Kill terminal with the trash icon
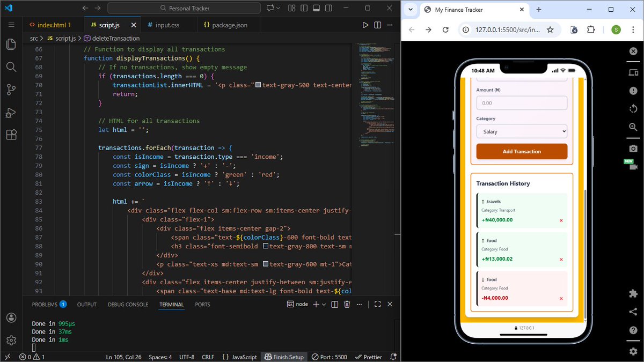The height and width of the screenshot is (362, 644). [x=347, y=304]
